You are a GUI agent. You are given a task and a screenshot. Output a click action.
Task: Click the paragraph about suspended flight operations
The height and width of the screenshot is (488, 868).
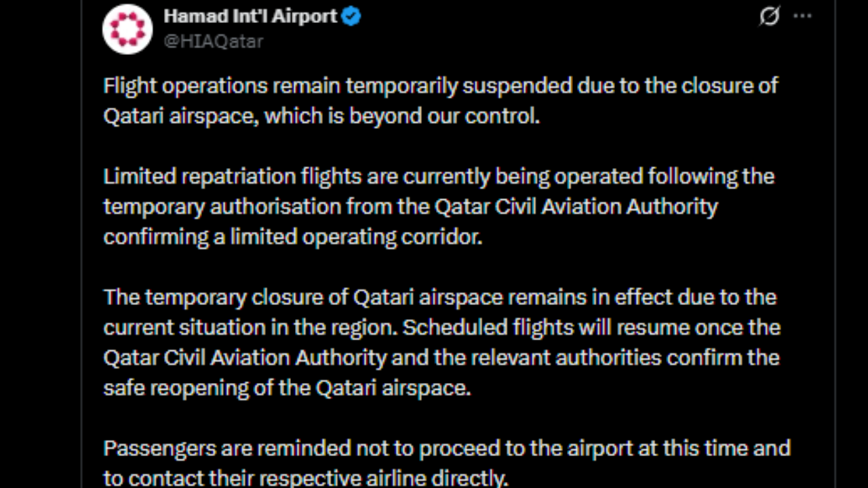pos(441,100)
